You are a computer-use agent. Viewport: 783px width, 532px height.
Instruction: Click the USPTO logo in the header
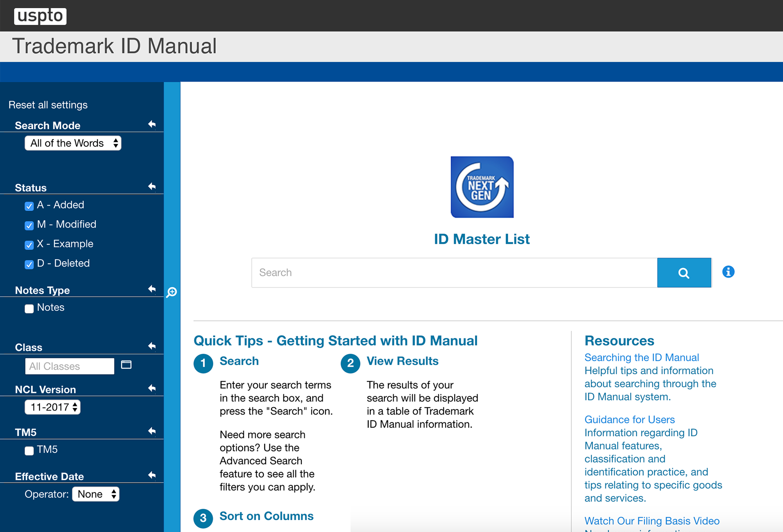pyautogui.click(x=40, y=16)
